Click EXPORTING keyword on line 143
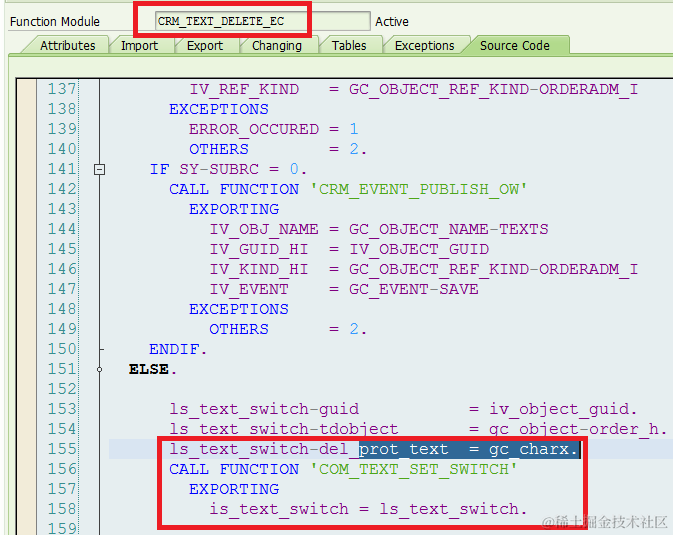 pos(234,209)
